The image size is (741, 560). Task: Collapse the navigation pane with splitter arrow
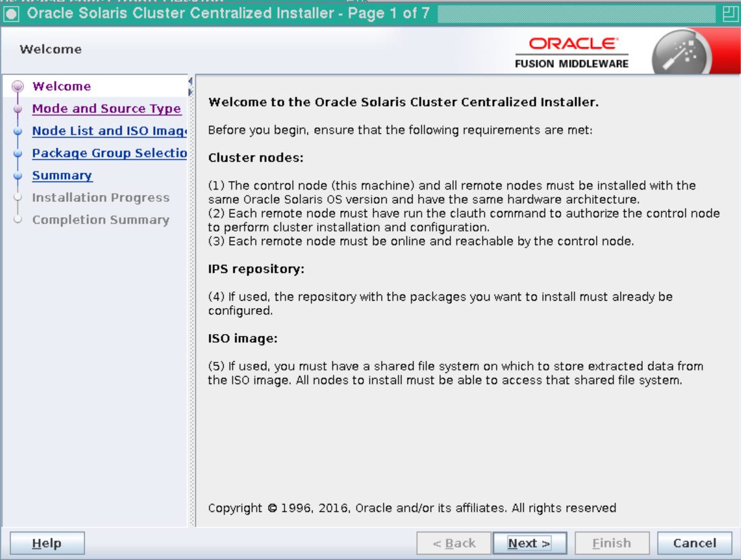(191, 82)
